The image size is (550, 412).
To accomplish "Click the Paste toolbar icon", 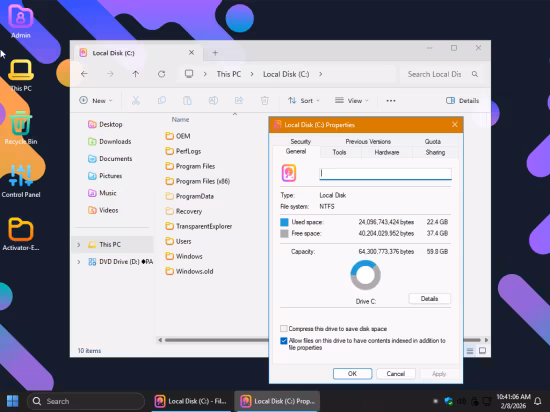I will (x=187, y=101).
